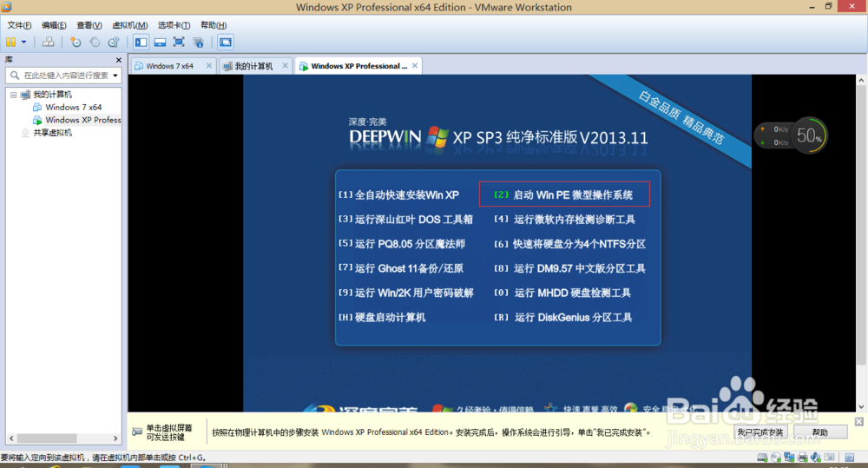Image resolution: width=868 pixels, height=468 pixels.
Task: Select 我的计算机 in the library tree
Action: pos(53,95)
